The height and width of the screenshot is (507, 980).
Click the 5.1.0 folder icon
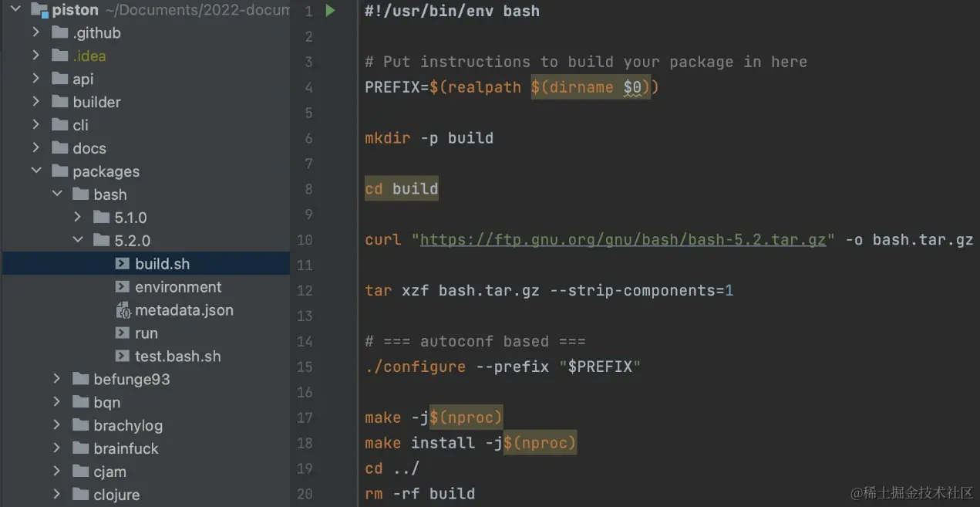tap(101, 218)
